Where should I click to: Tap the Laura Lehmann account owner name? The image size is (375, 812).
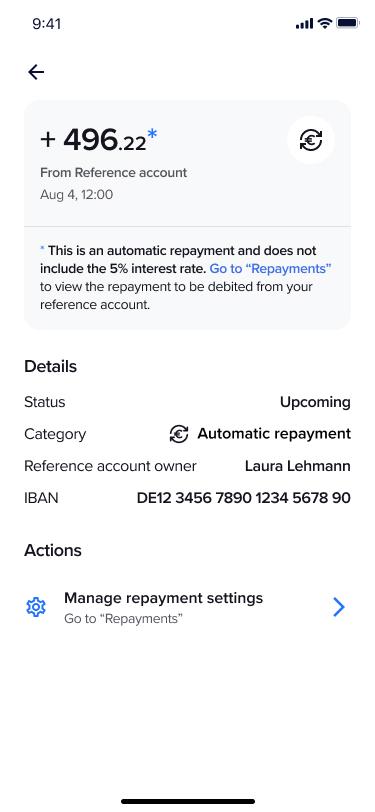point(298,466)
